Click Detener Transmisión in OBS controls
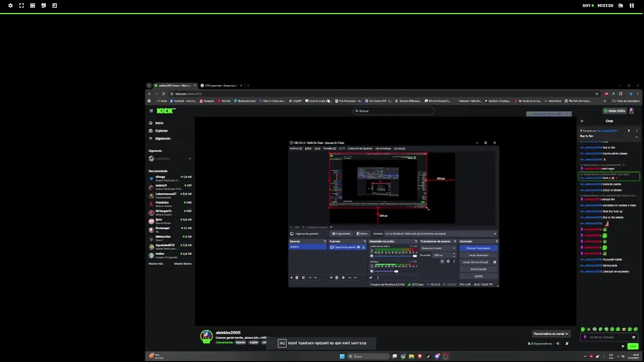Screen dimensions: 644x362 coord(478,248)
